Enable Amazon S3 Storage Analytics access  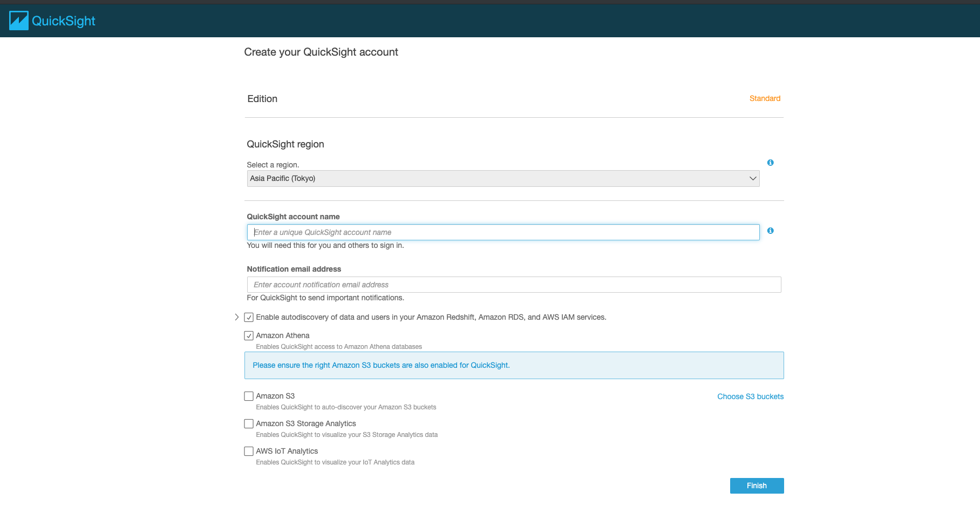click(248, 423)
